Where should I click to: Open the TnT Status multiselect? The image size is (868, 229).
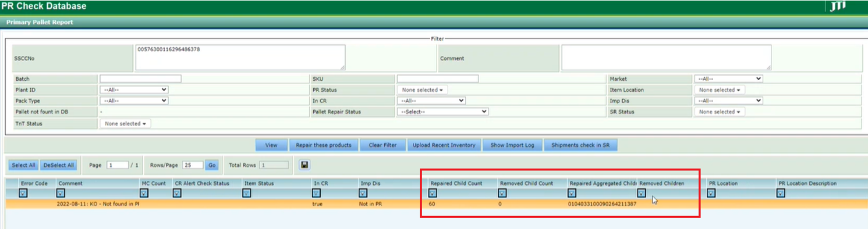tap(125, 123)
